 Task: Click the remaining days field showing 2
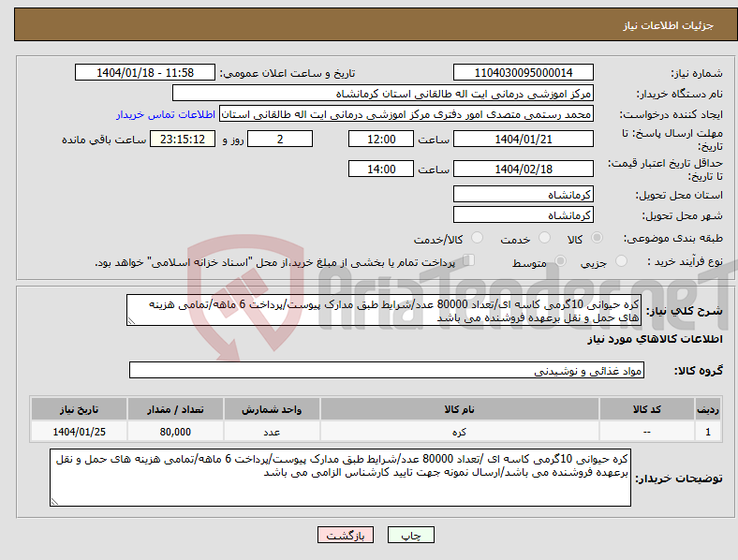(280, 140)
